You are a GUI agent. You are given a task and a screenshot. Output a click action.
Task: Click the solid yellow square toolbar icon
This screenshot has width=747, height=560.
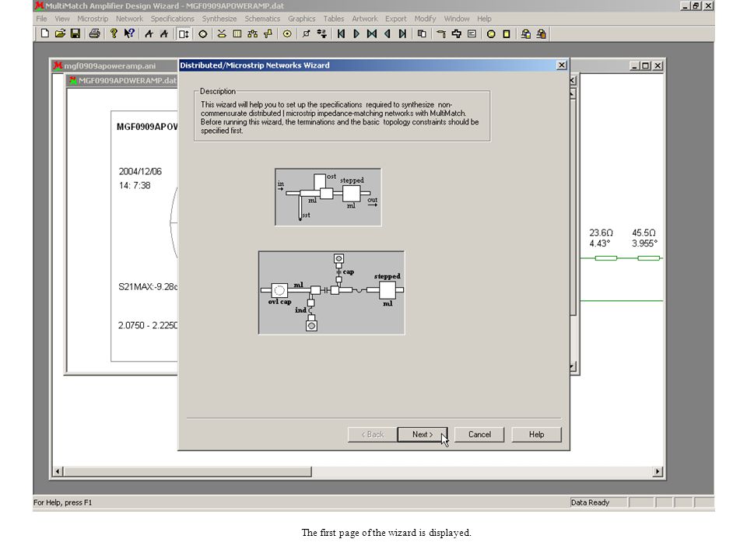tap(507, 33)
